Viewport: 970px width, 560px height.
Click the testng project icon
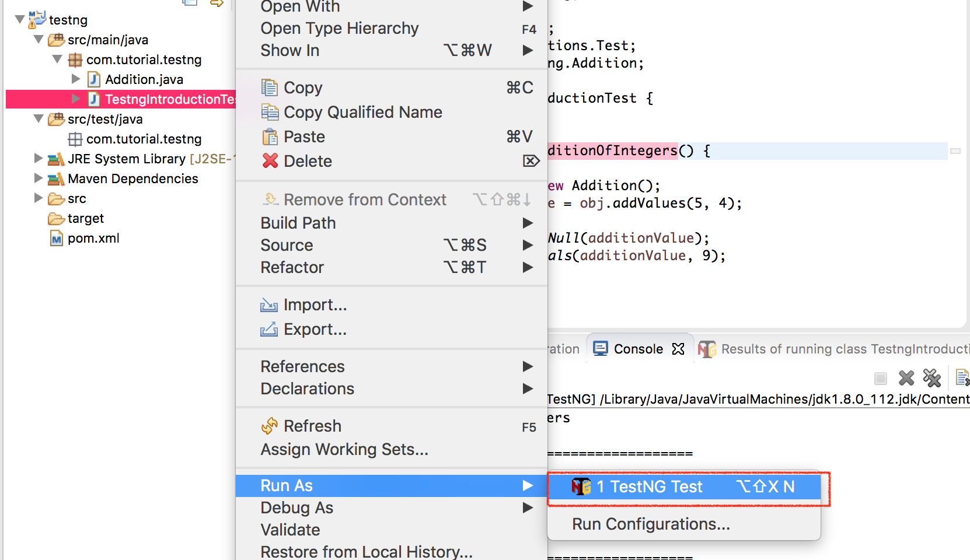pos(37,19)
